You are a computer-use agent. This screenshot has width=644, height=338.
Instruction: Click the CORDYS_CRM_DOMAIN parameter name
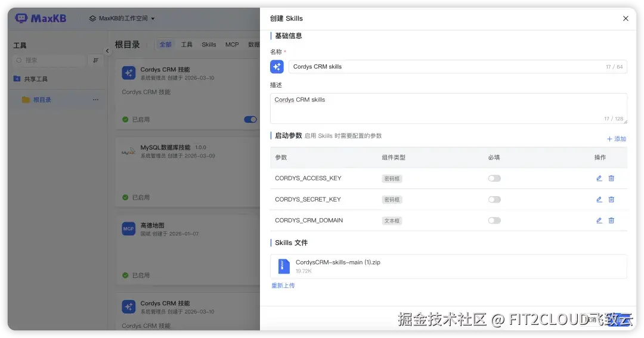[309, 221]
